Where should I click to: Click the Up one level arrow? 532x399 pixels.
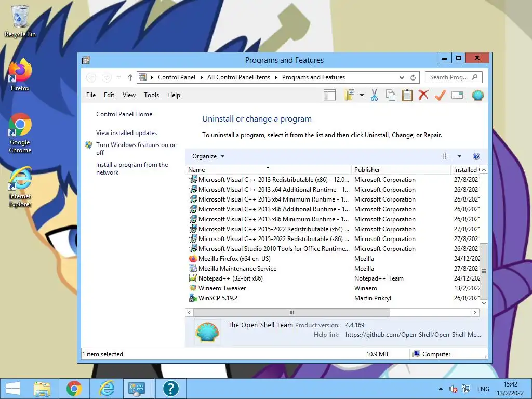[x=130, y=78]
